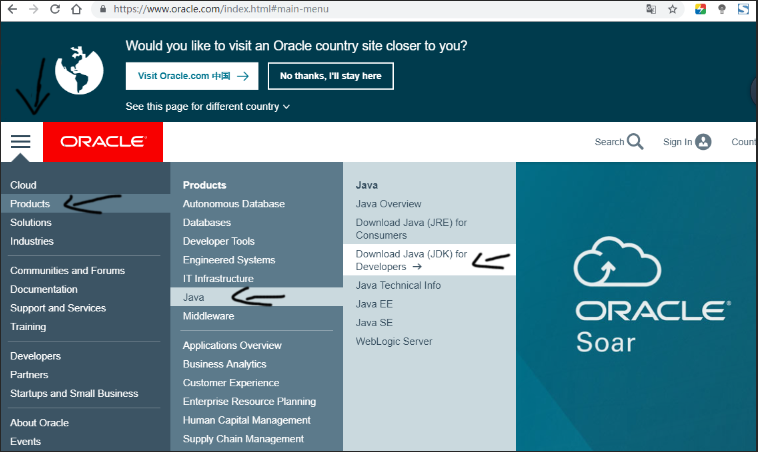
Task: Open Supply Chain Management
Action: pos(243,439)
